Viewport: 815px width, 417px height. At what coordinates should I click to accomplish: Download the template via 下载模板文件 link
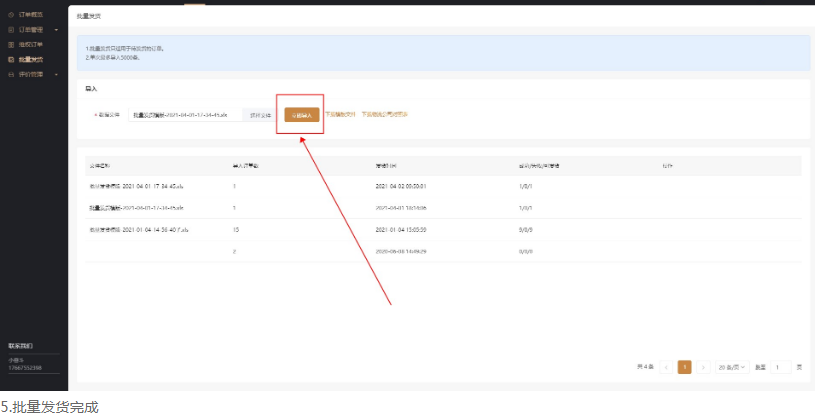[x=340, y=115]
